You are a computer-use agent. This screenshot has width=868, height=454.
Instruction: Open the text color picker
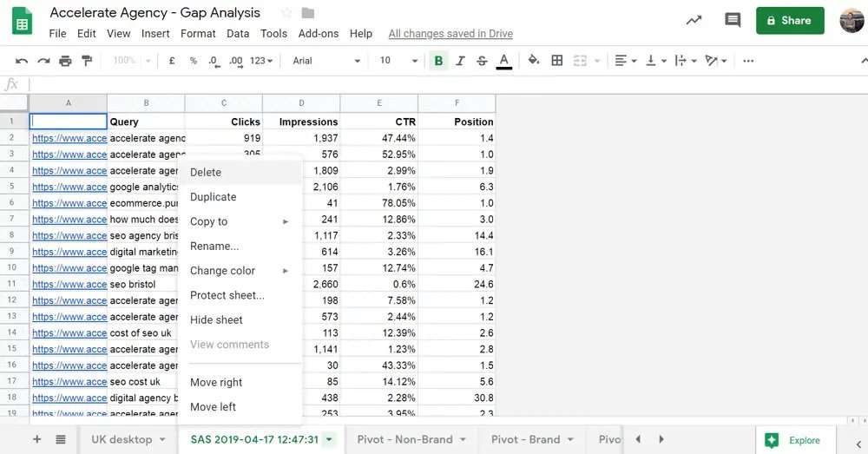tap(503, 61)
